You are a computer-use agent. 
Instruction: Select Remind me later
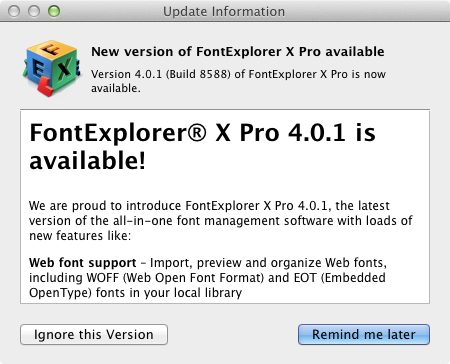point(364,334)
